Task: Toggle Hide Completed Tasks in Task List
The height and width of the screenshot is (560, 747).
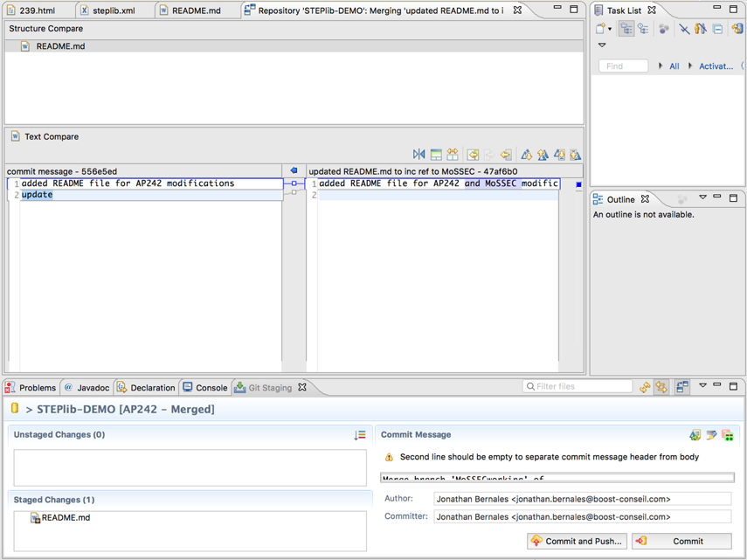Action: click(684, 29)
